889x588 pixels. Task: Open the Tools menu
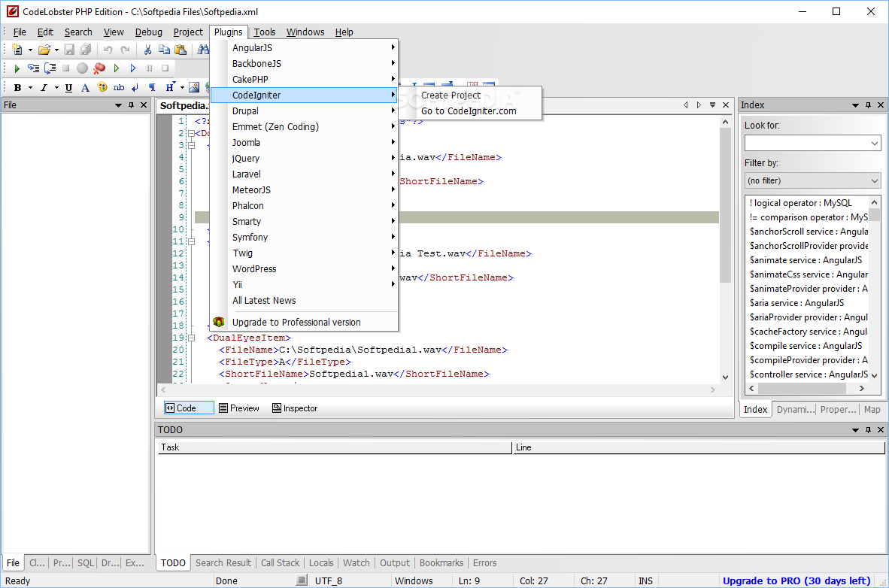(x=264, y=32)
